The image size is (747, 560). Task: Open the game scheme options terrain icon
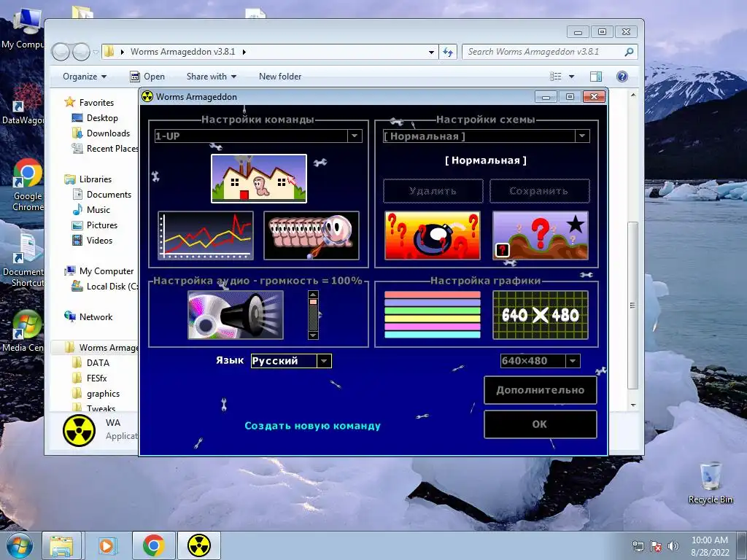(x=541, y=236)
